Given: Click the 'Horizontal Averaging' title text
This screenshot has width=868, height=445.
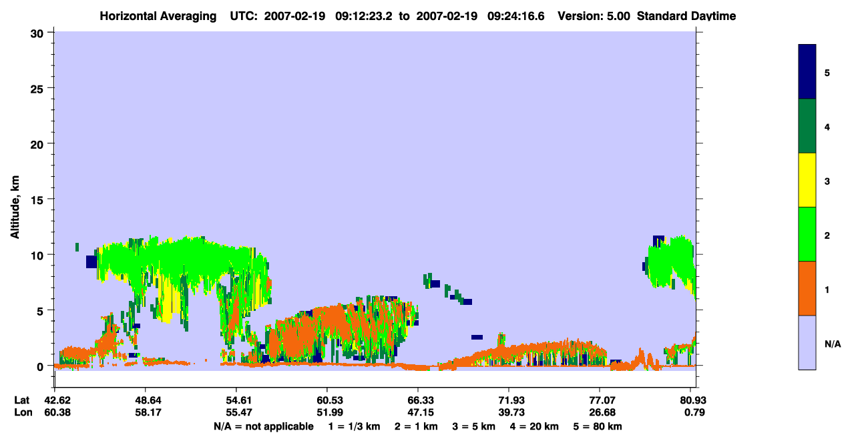Looking at the screenshot, I should [x=160, y=16].
